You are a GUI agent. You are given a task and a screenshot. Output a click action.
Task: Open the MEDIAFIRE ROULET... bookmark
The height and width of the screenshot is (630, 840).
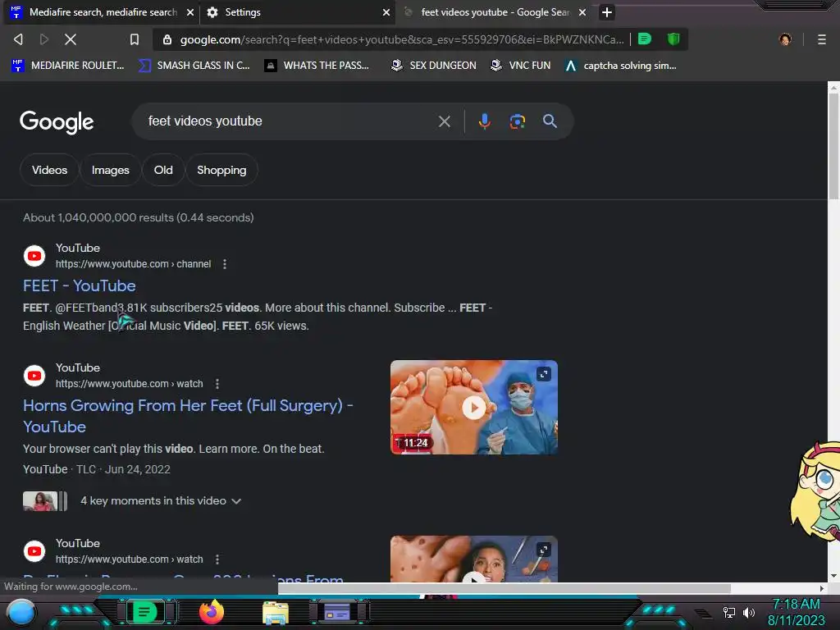68,66
